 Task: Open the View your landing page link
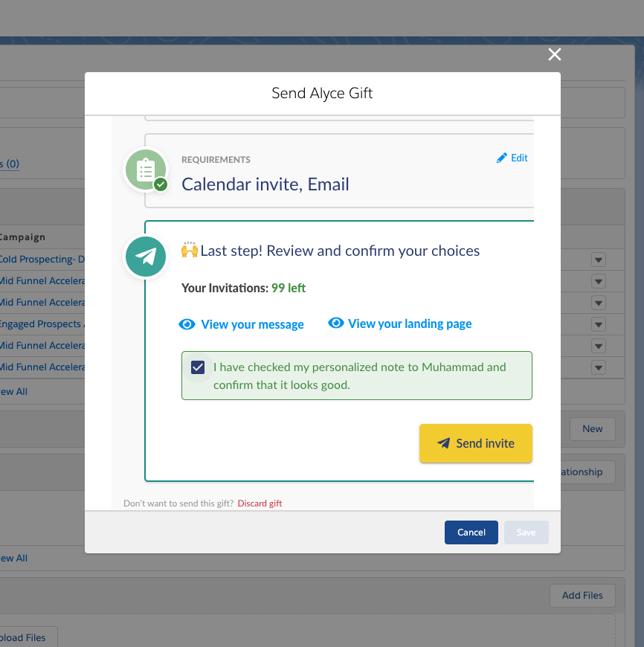click(x=410, y=323)
